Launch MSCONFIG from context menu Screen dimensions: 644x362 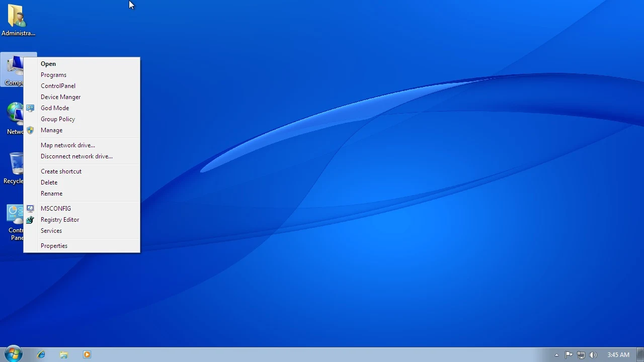tap(82, 209)
